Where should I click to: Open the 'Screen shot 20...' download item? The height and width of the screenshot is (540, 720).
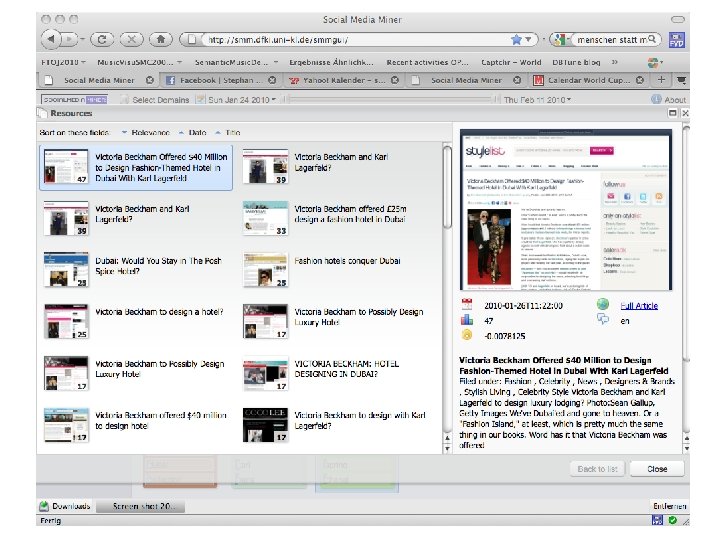tap(140, 506)
